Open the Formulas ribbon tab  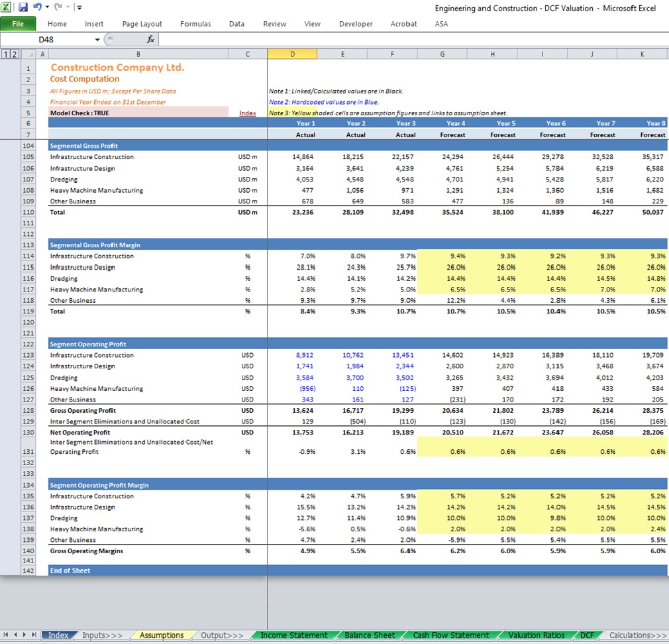click(195, 24)
